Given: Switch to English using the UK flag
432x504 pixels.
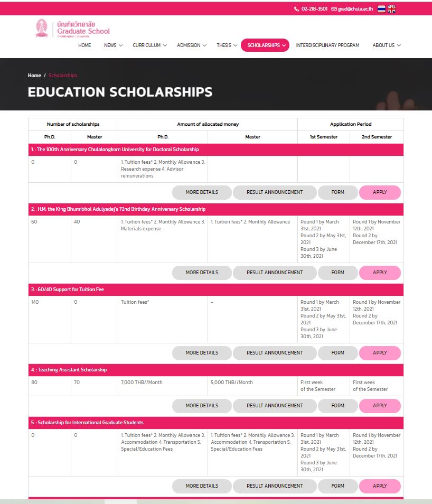Looking at the screenshot, I should point(391,9).
